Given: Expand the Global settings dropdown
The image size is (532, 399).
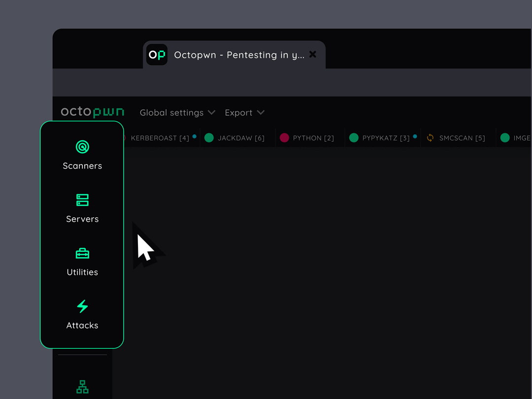Looking at the screenshot, I should pos(177,113).
